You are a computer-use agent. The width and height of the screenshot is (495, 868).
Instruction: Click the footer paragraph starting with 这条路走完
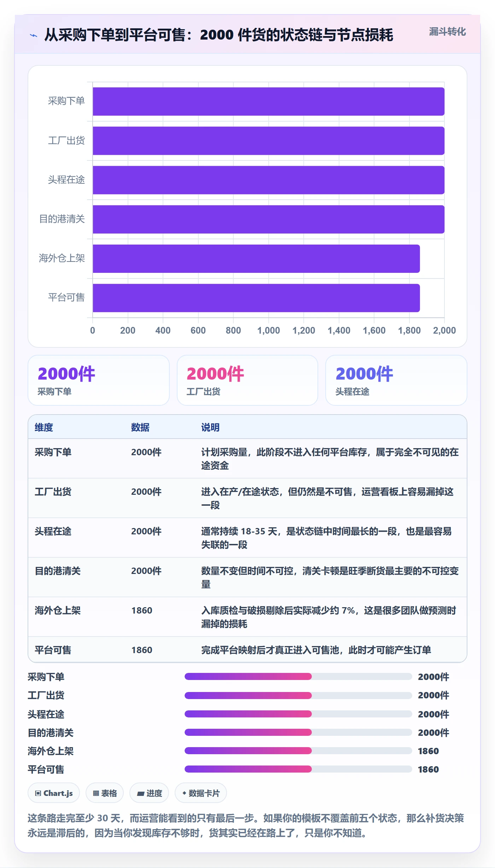(246, 826)
